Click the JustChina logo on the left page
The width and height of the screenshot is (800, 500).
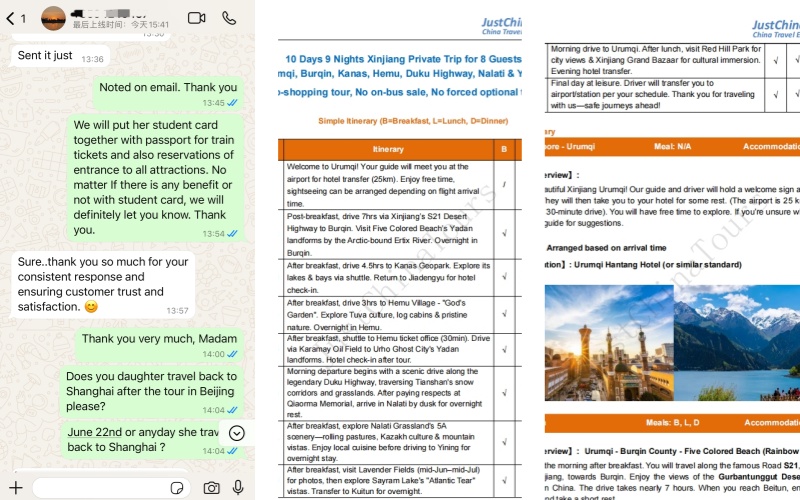click(x=502, y=26)
